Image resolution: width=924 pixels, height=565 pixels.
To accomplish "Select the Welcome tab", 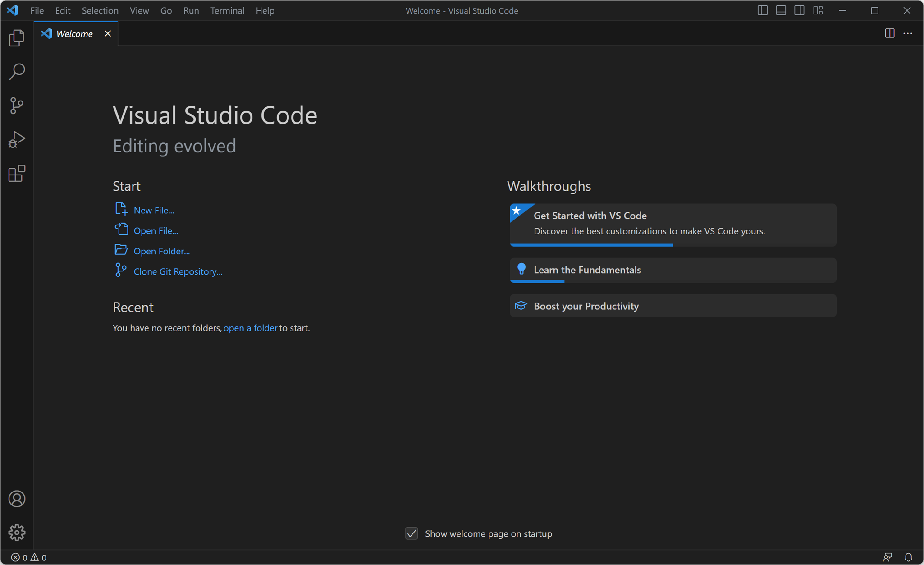I will (x=74, y=34).
